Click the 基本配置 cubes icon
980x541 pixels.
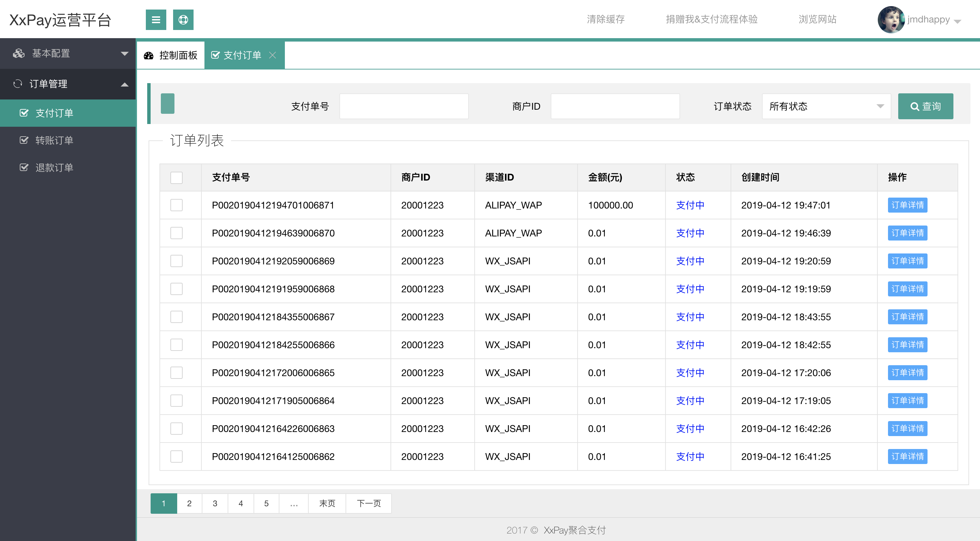tap(18, 53)
